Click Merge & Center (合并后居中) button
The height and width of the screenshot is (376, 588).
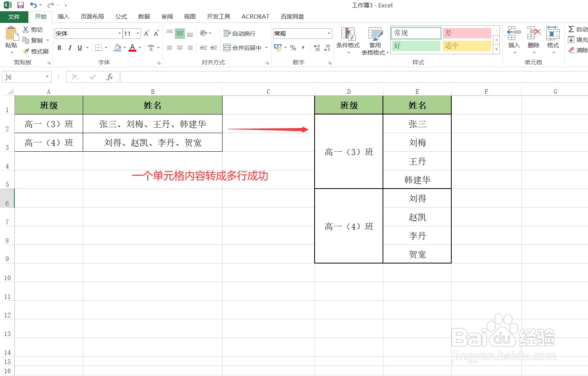tap(242, 48)
